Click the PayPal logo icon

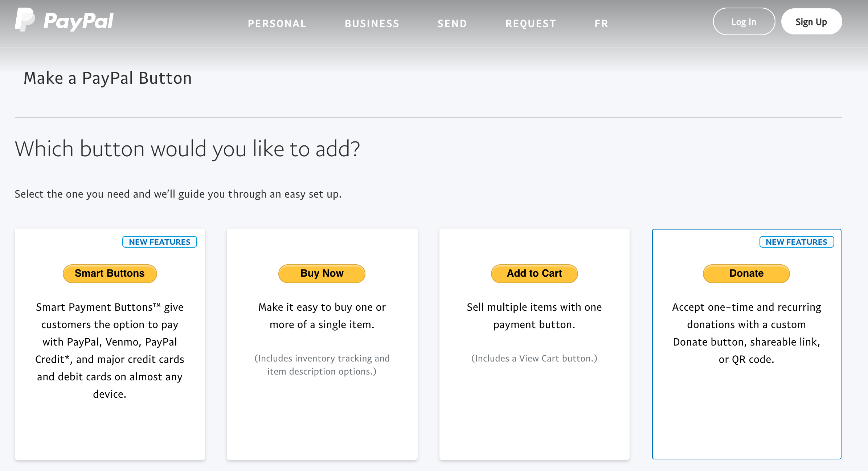coord(24,20)
